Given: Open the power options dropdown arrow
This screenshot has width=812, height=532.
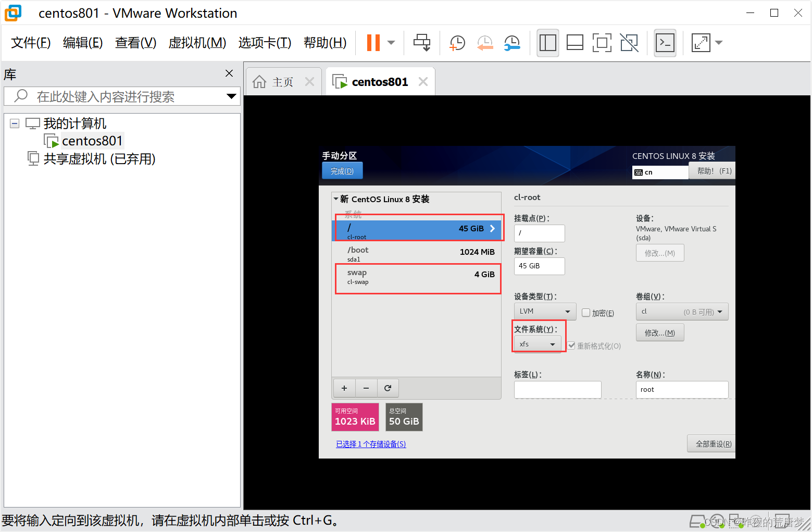Looking at the screenshot, I should tap(392, 43).
